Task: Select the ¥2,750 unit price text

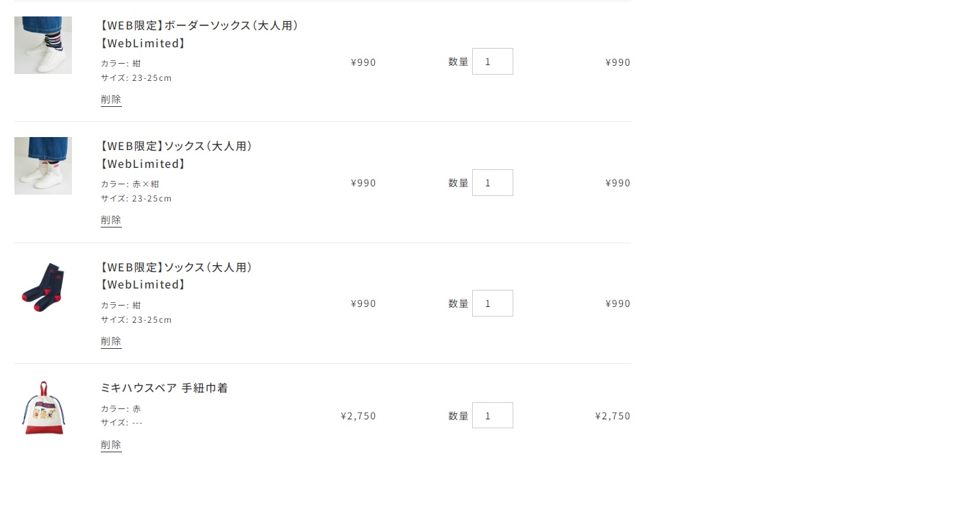Action: (x=358, y=416)
